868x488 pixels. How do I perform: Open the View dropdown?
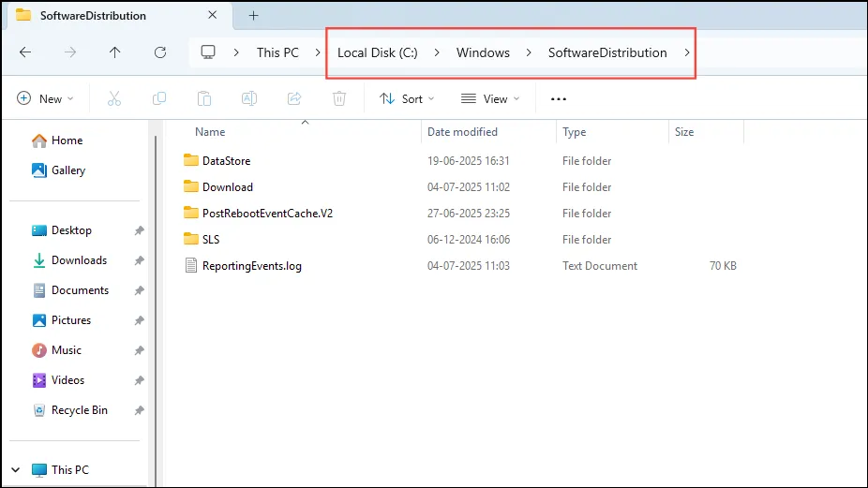pos(490,99)
